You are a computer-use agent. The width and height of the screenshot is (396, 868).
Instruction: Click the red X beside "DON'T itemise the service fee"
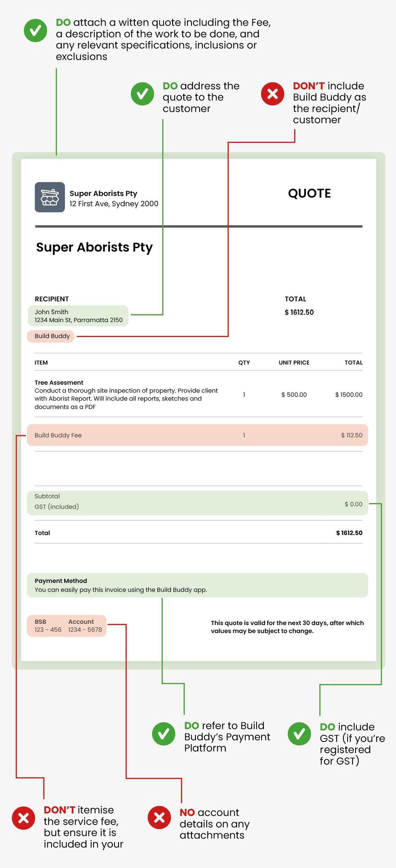coord(24,818)
